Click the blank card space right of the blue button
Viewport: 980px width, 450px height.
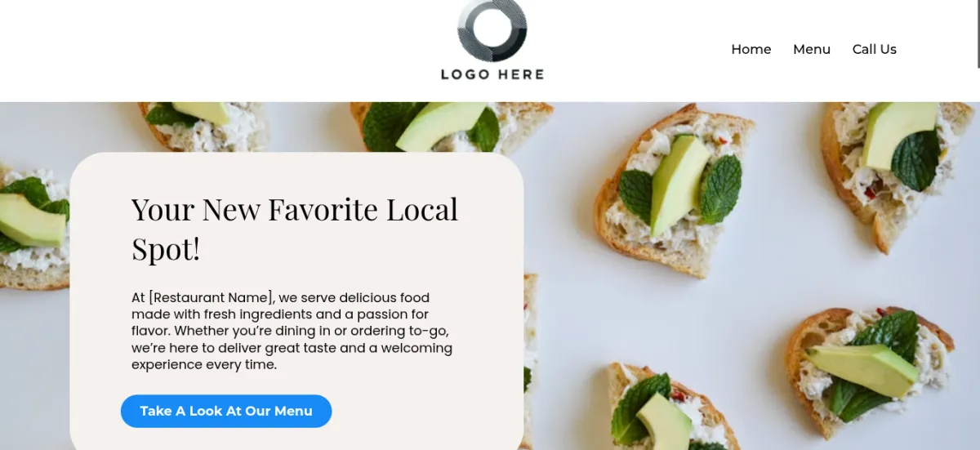click(425, 411)
